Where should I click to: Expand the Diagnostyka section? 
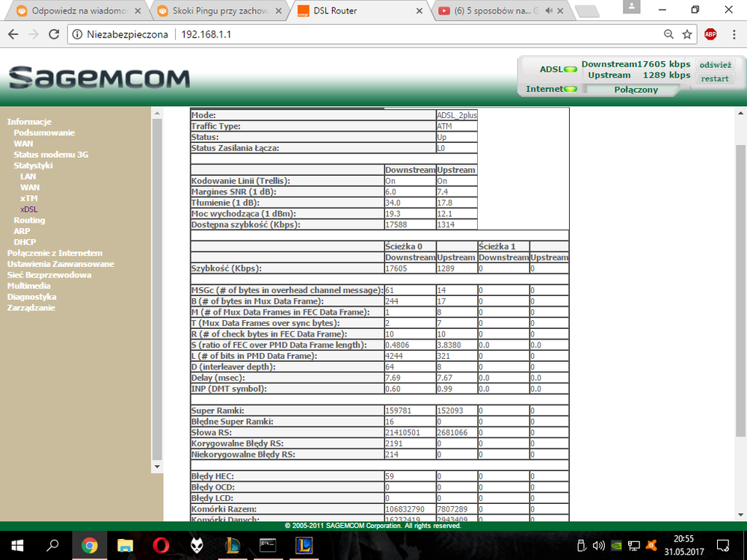(31, 297)
